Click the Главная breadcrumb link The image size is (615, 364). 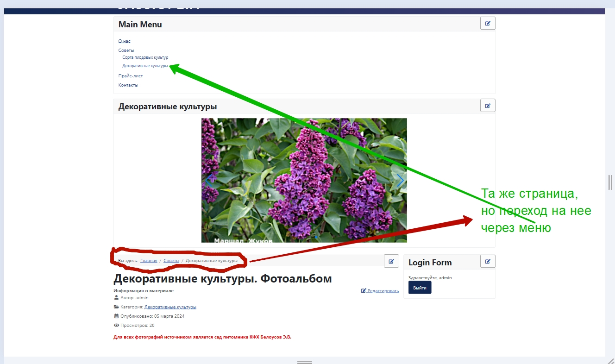click(x=149, y=261)
